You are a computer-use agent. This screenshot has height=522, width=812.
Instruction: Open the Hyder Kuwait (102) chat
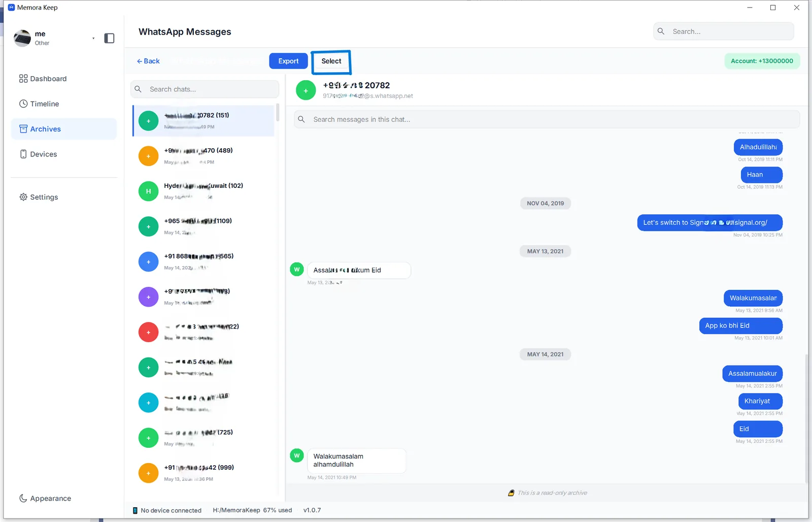click(x=204, y=191)
